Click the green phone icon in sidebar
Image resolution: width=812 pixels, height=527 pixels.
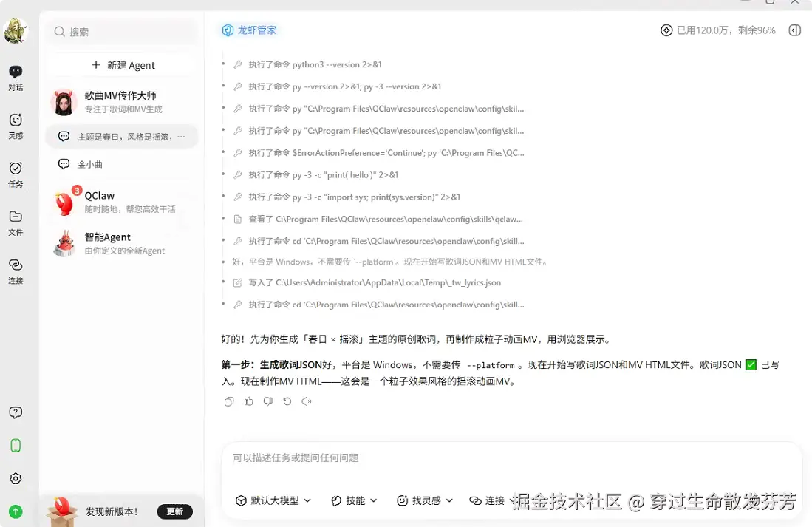(16, 446)
